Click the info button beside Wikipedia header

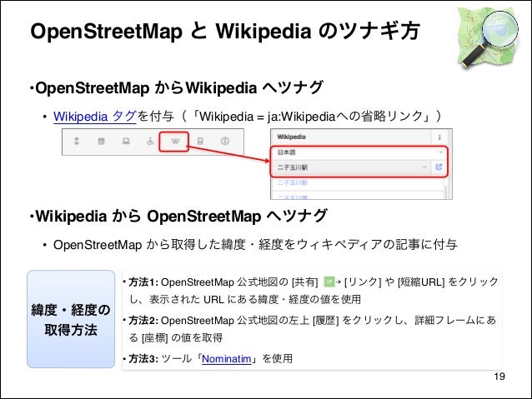coord(439,137)
